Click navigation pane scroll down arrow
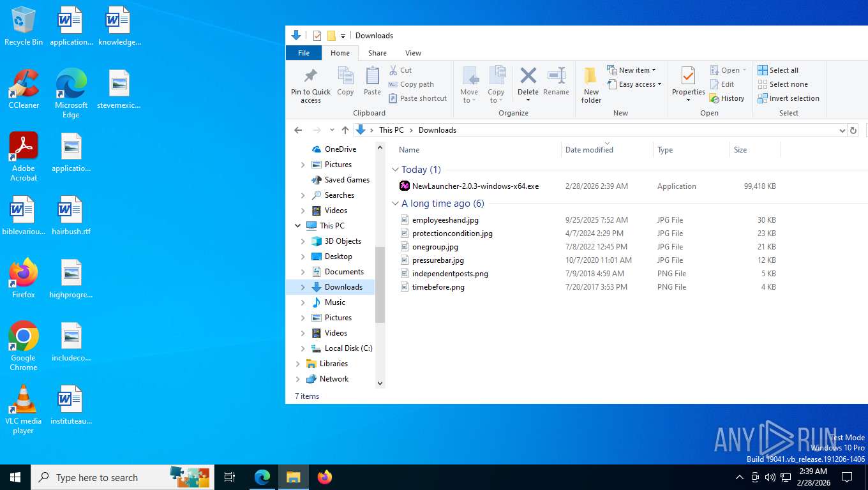This screenshot has width=868, height=490. (x=380, y=383)
